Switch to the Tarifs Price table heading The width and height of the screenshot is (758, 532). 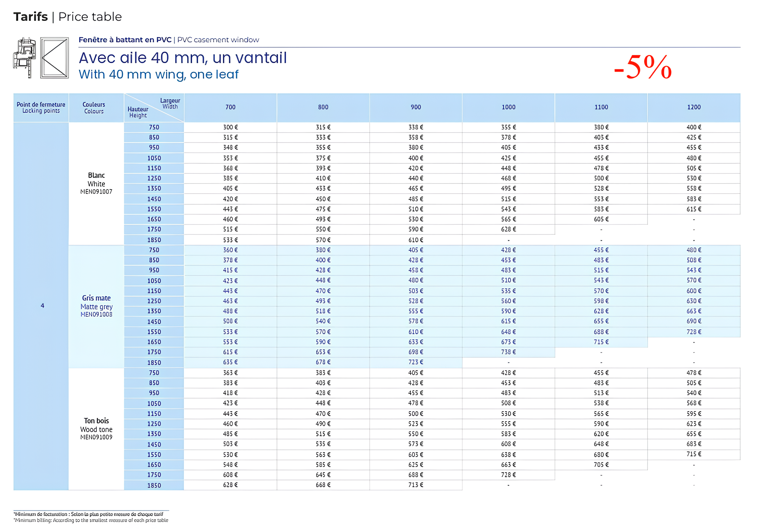[67, 16]
